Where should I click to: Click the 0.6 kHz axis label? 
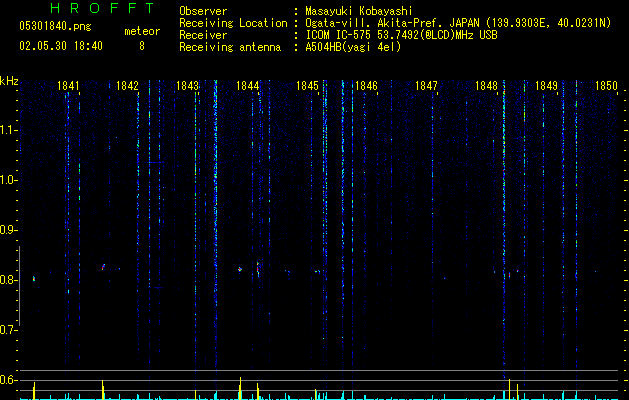(8, 380)
